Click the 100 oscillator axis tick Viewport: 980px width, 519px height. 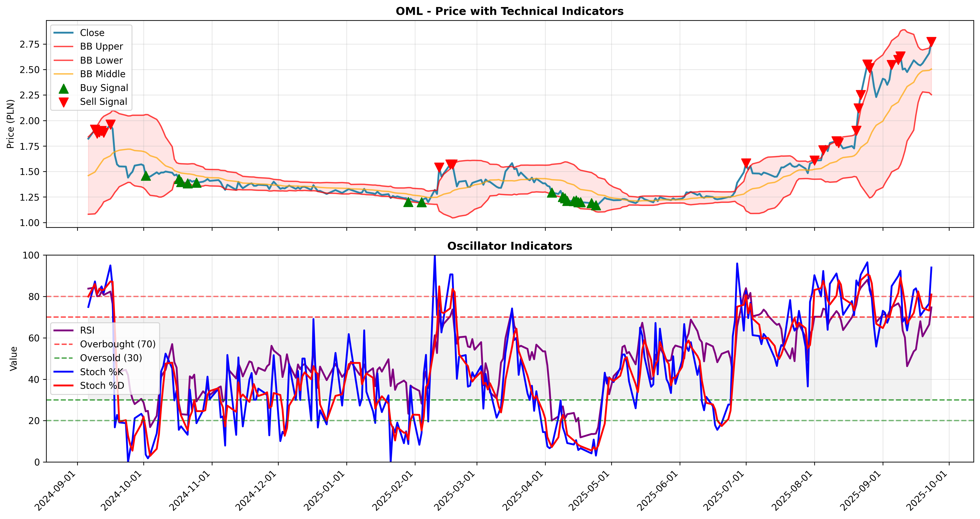click(31, 255)
